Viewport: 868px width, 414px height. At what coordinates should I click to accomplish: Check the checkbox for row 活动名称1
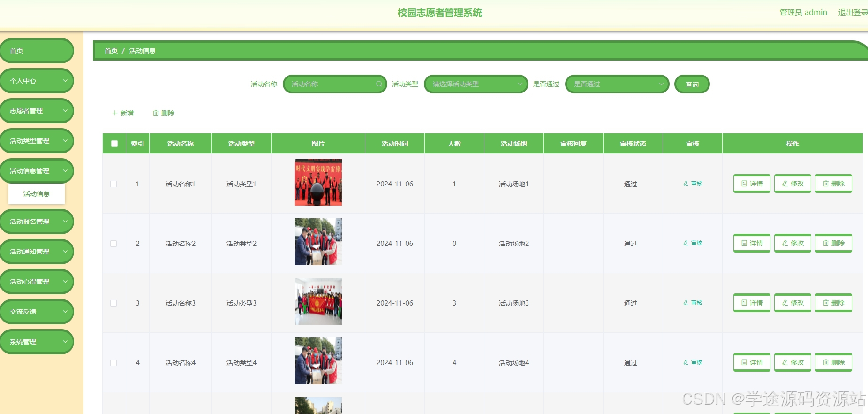[x=113, y=184]
